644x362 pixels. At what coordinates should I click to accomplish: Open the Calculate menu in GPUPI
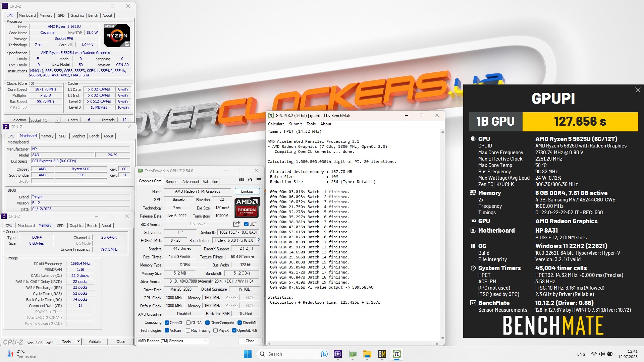[276, 124]
